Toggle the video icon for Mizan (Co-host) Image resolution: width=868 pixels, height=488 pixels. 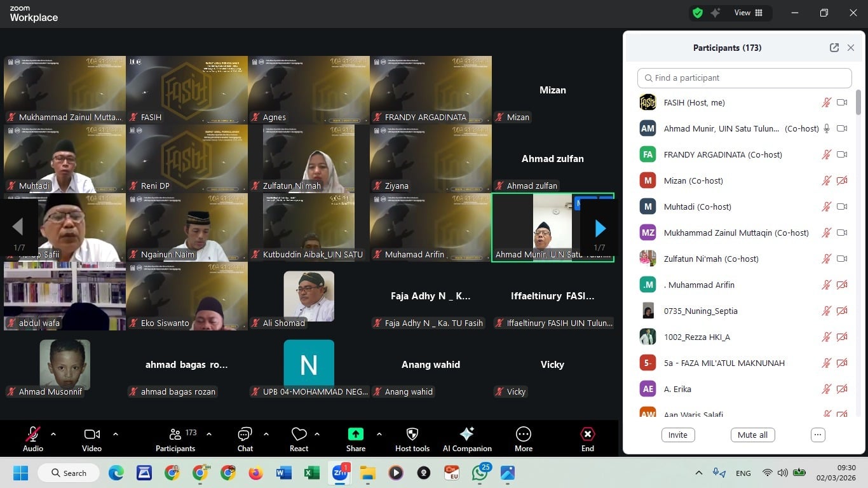pyautogui.click(x=842, y=180)
